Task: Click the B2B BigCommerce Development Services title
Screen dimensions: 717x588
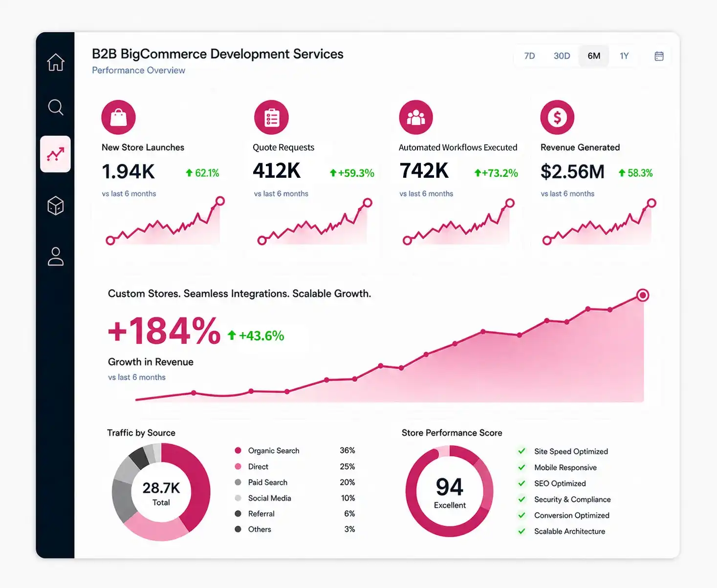Action: point(217,54)
